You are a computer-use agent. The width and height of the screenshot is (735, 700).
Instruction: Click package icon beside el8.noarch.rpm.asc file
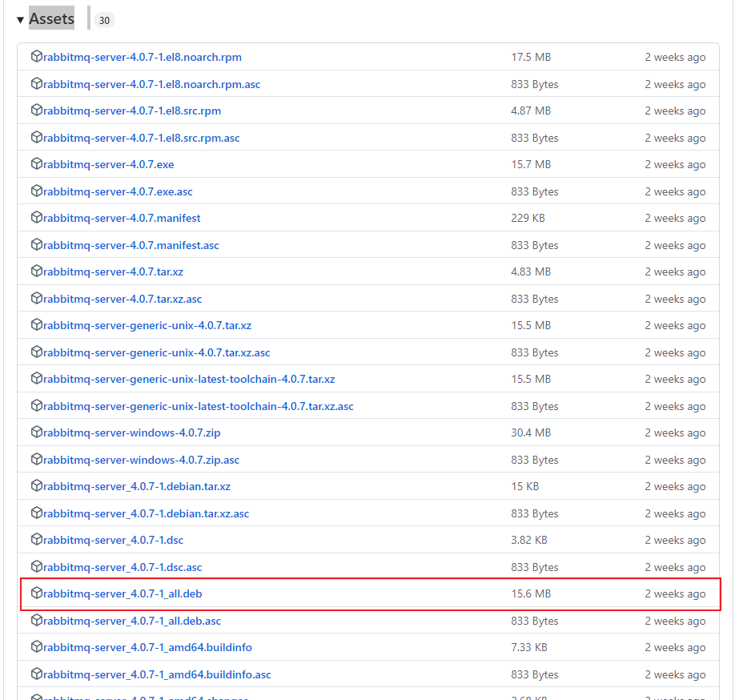pos(37,84)
